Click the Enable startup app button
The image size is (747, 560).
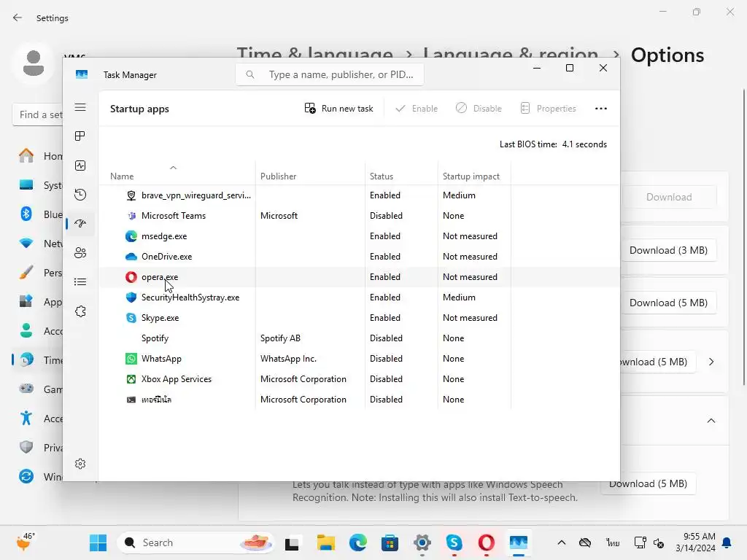tap(417, 109)
